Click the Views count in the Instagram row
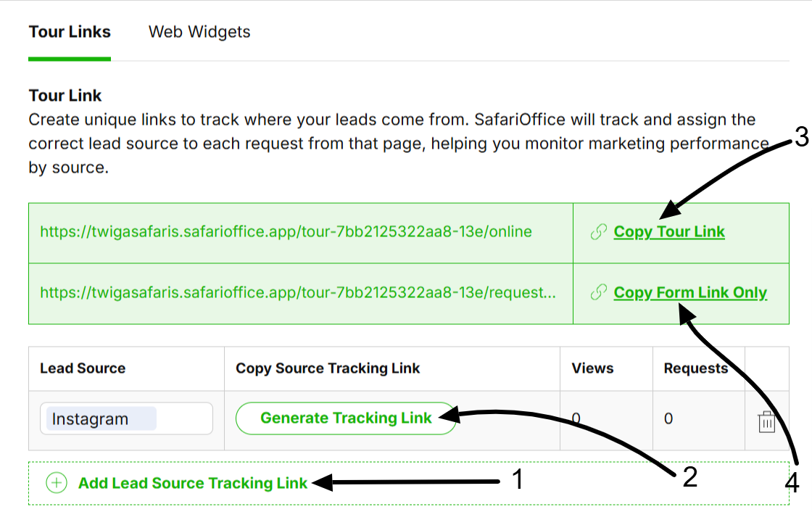This screenshot has height=512, width=812. (576, 418)
